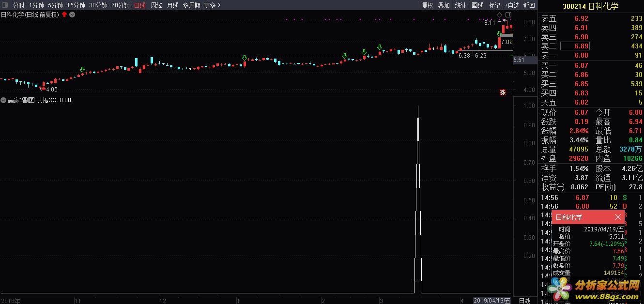The width and height of the screenshot is (644, 304).
Task: Click the 8.11 high price label
Action: tap(490, 23)
